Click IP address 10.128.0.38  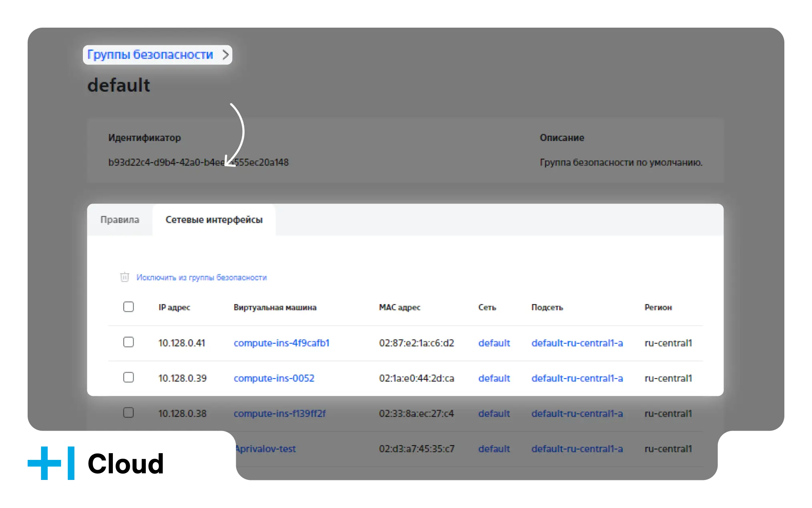click(183, 413)
